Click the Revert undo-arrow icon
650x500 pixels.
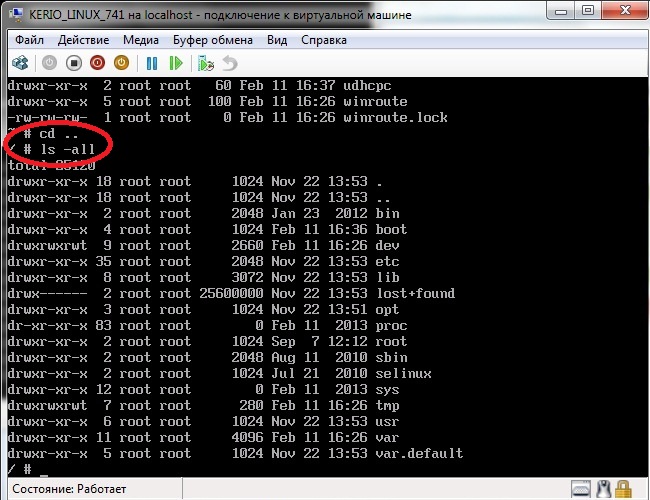[229, 62]
